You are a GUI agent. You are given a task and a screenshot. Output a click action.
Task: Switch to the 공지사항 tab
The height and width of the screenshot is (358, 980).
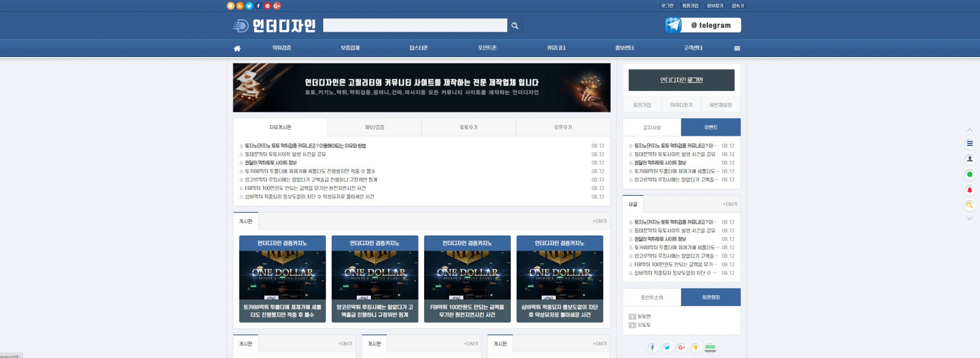[652, 127]
